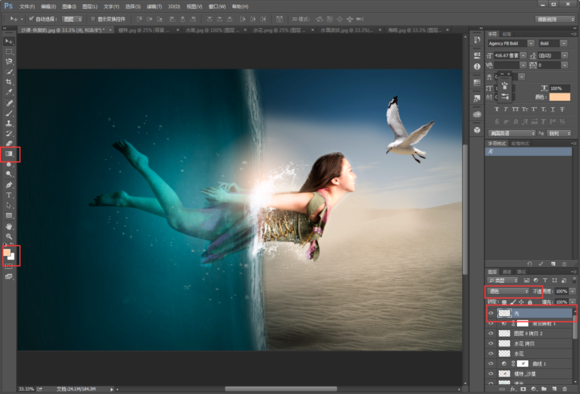Open the 文件(F) menu
The width and height of the screenshot is (580, 394).
27,6
